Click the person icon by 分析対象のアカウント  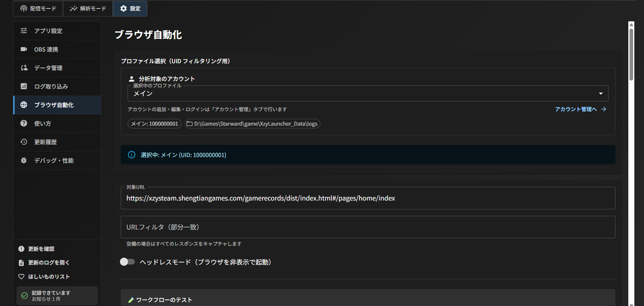pos(132,79)
